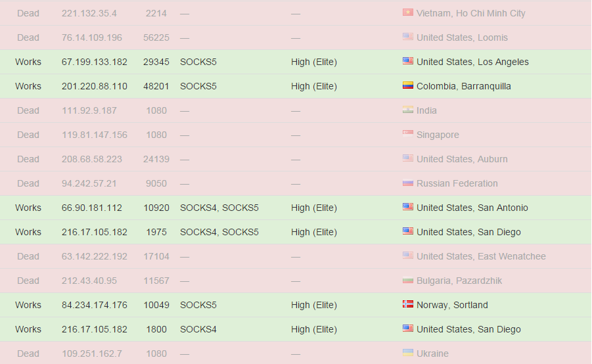Viewport: 592px width, 364px height.
Task: Click 'Bulgaria, Pazardzhik' location text
Action: [459, 281]
